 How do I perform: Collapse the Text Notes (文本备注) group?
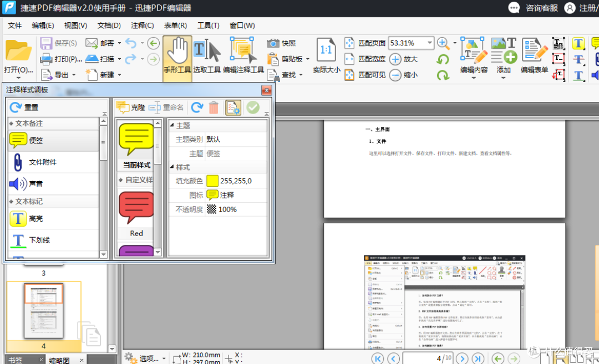[x=11, y=123]
